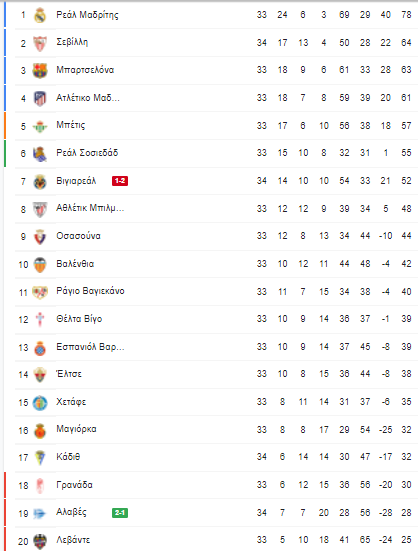Open the Αθλέτικ Μπιλμ... team link
This screenshot has width=418, height=551.
click(90, 208)
